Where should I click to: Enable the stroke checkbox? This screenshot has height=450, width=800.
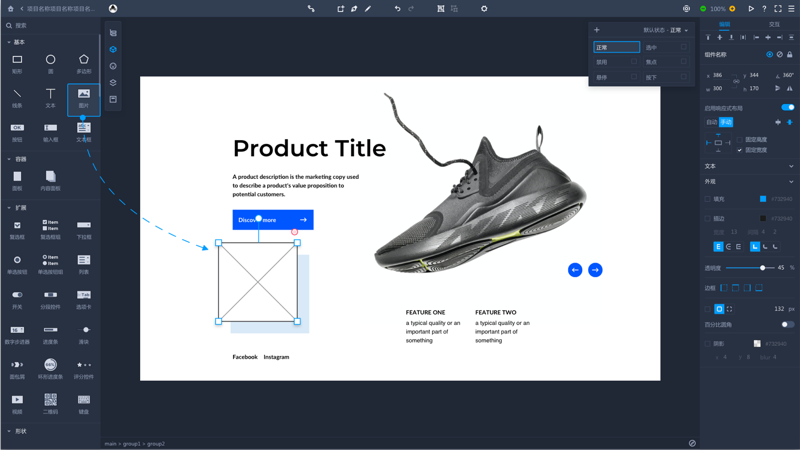tap(708, 218)
